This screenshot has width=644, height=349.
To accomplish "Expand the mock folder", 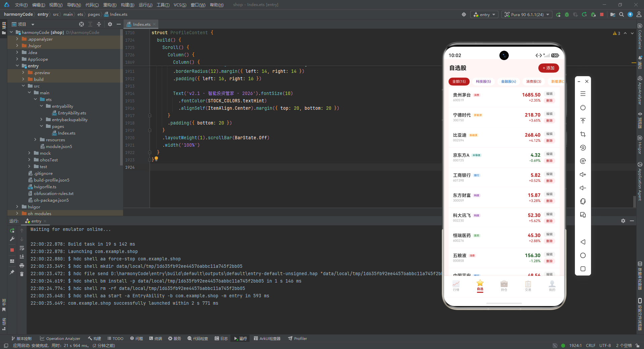I will (x=29, y=153).
